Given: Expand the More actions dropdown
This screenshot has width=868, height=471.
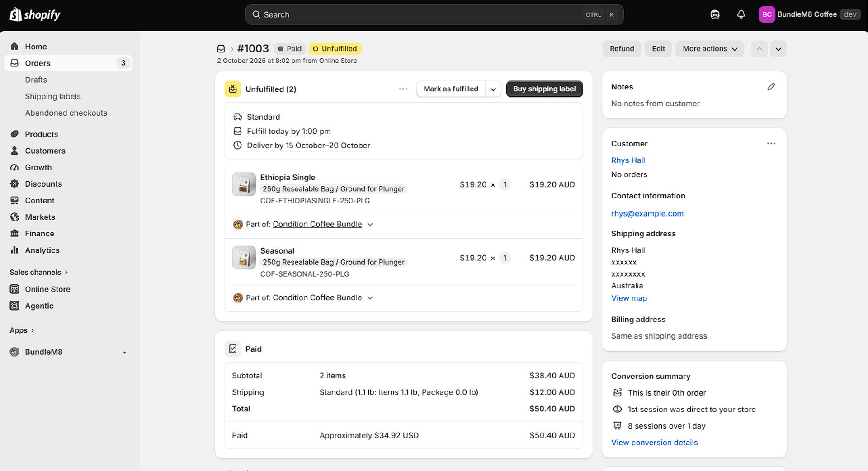Looking at the screenshot, I should pos(710,49).
